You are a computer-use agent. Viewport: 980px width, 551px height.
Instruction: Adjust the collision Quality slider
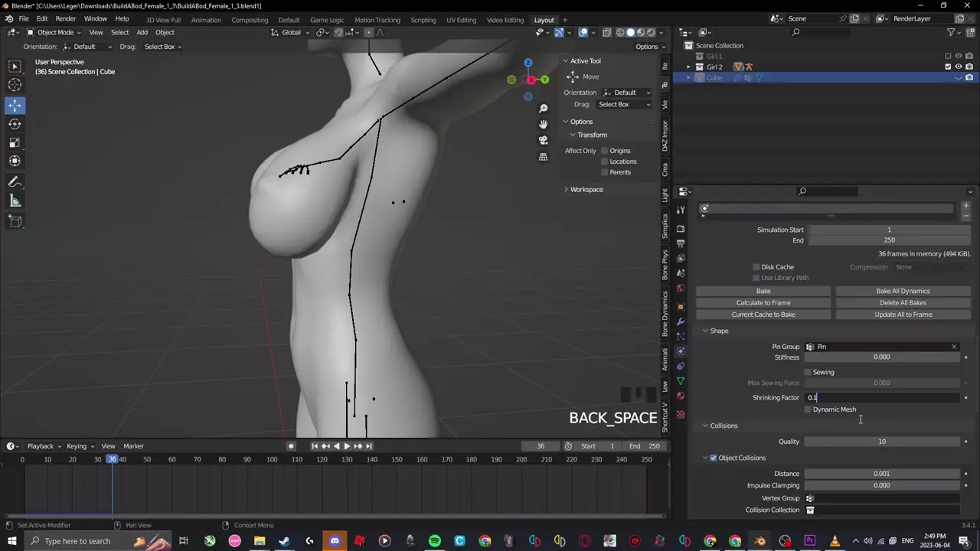pyautogui.click(x=881, y=442)
